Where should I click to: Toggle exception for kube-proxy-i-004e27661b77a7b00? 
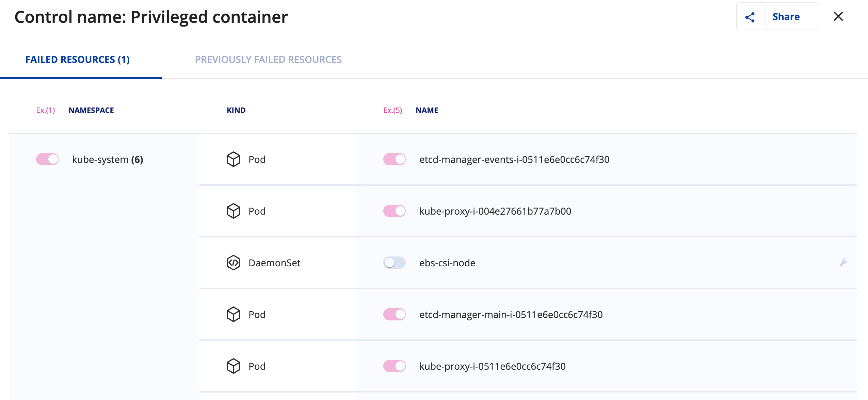tap(394, 211)
